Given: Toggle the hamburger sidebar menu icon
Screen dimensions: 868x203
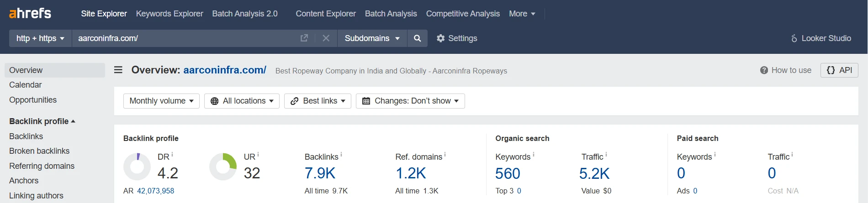Looking at the screenshot, I should click(118, 70).
